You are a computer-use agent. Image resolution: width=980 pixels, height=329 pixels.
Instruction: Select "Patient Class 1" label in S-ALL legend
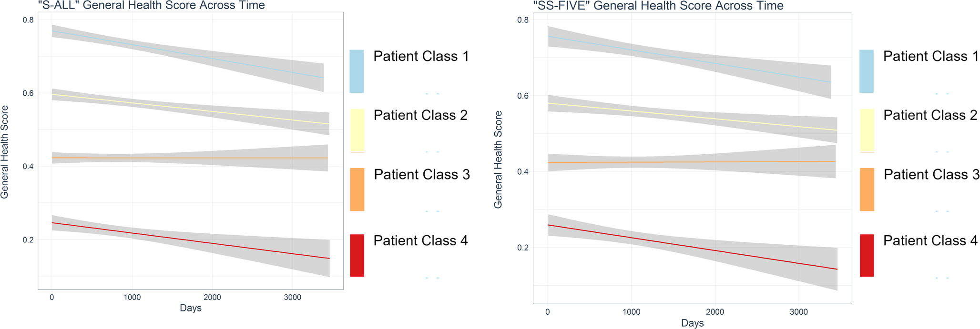click(421, 56)
